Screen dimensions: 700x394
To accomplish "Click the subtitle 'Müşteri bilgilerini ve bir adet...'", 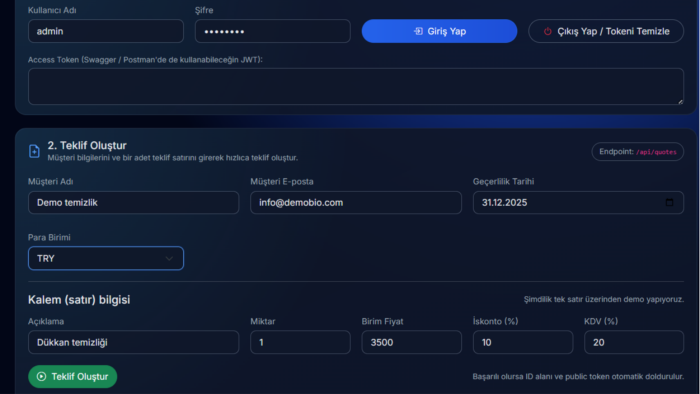I will [173, 158].
